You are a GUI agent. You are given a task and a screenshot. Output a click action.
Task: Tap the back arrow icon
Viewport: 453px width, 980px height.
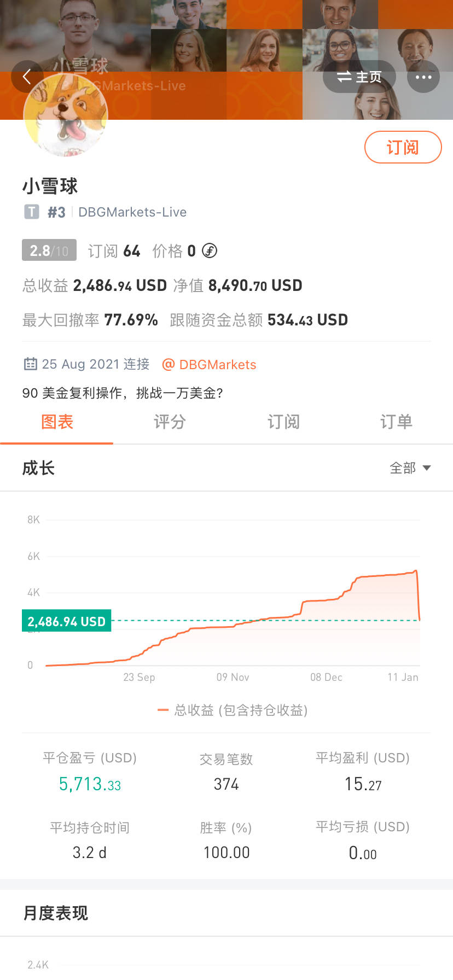pyautogui.click(x=26, y=77)
